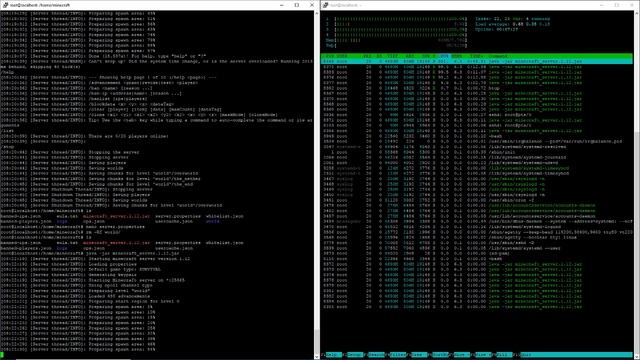Click the PuTTY icon in the htop window title bar
640x360 pixels.
point(325,5)
